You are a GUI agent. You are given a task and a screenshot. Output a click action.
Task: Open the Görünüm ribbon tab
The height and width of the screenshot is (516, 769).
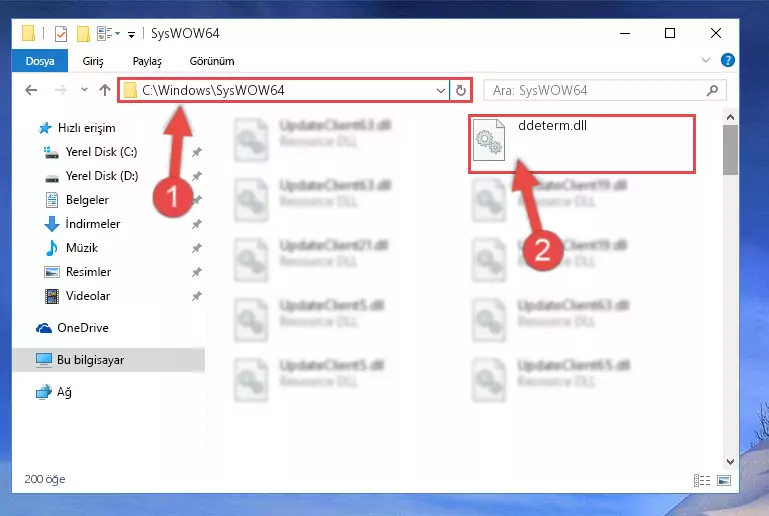point(212,61)
